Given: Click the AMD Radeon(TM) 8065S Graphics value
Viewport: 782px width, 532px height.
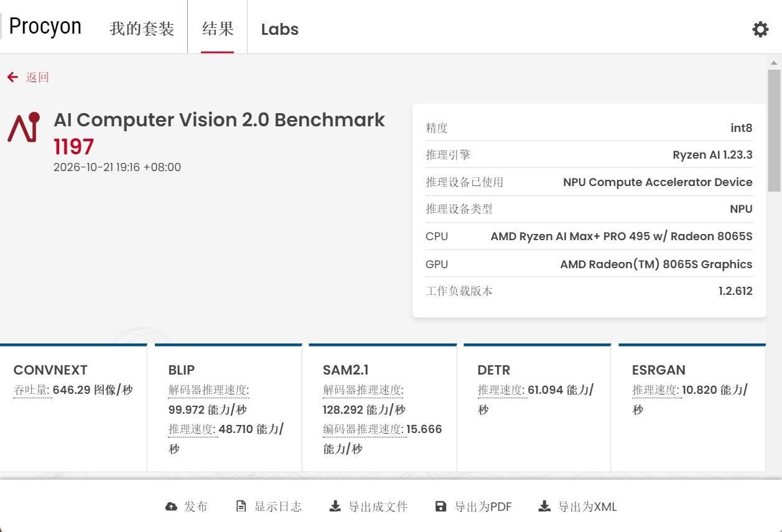Looking at the screenshot, I should coord(656,264).
